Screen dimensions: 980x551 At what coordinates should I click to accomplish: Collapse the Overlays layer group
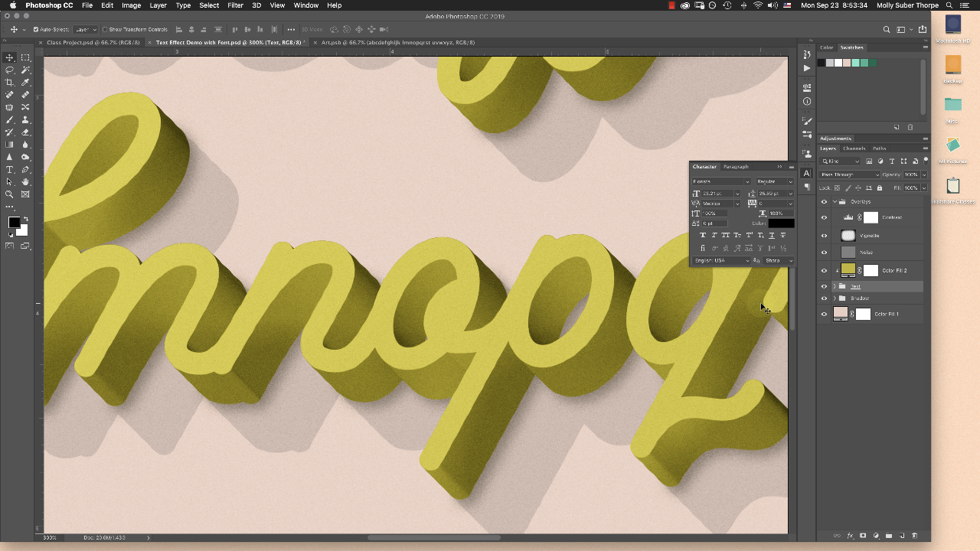[x=834, y=202]
